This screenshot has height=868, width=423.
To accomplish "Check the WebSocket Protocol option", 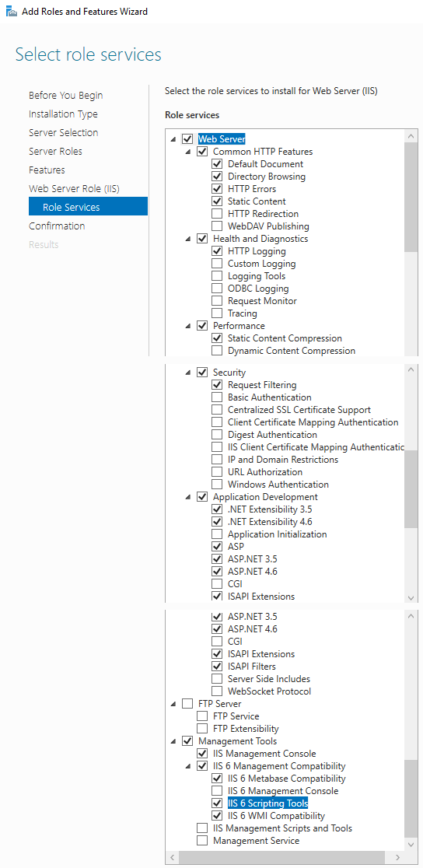I will tap(217, 691).
